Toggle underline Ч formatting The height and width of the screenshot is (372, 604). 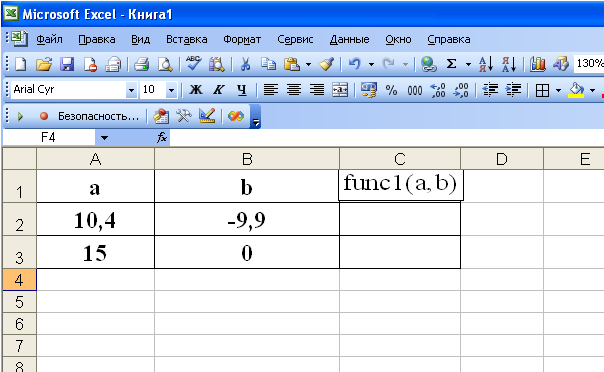(x=242, y=90)
